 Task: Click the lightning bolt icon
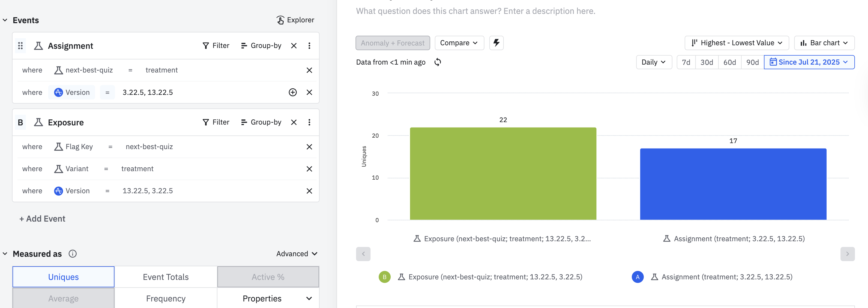click(496, 43)
